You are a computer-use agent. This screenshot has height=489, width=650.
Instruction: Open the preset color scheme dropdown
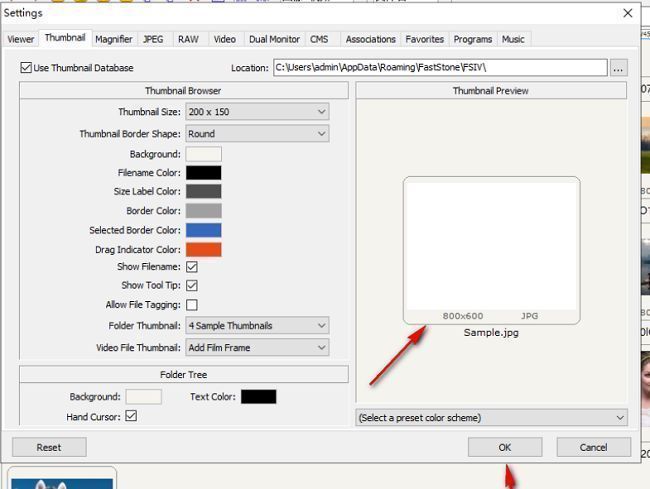click(491, 418)
